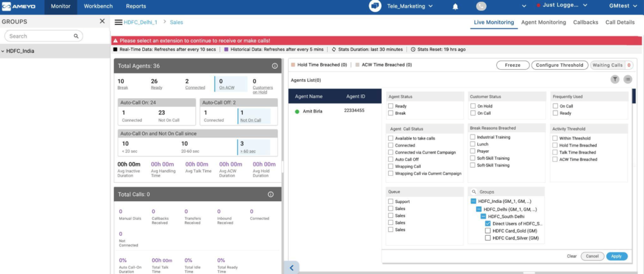Click Real-Time Data black legend swatch
Viewport: 644px width, 274px height.
(x=116, y=49)
